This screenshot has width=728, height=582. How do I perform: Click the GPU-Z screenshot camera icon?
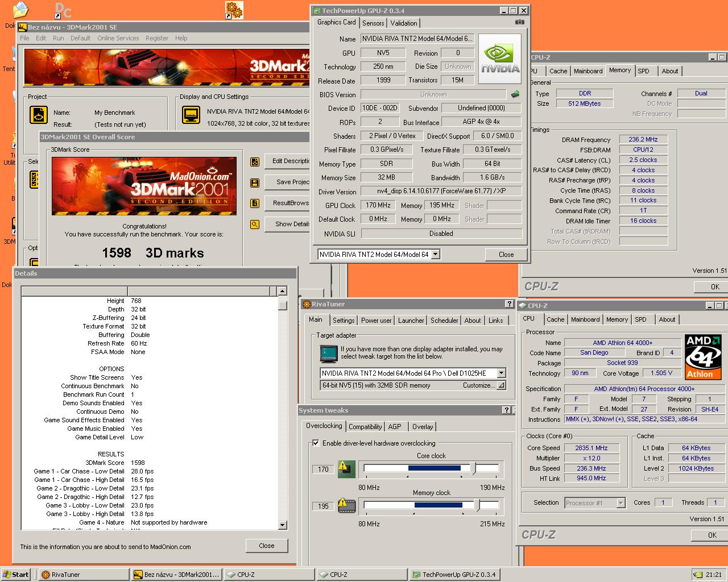[519, 22]
